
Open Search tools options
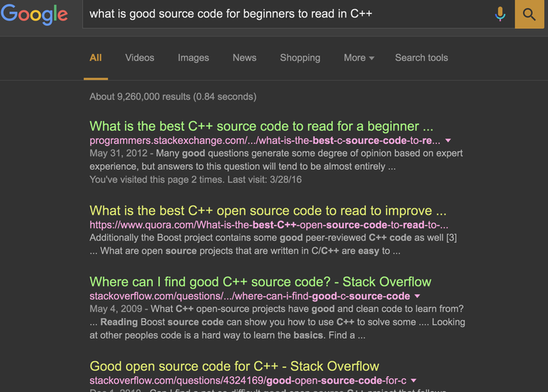click(x=421, y=58)
